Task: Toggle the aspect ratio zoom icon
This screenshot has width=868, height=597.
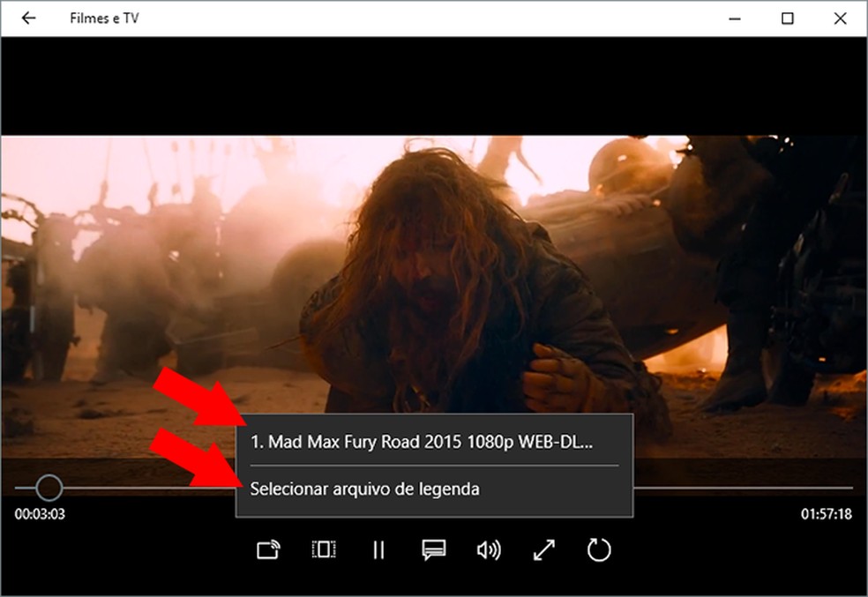Action: (x=323, y=549)
